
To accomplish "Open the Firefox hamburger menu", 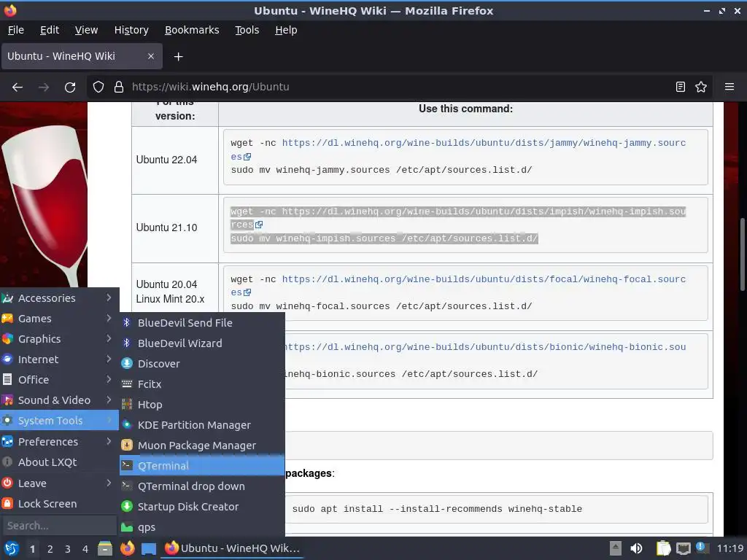I will pos(729,87).
